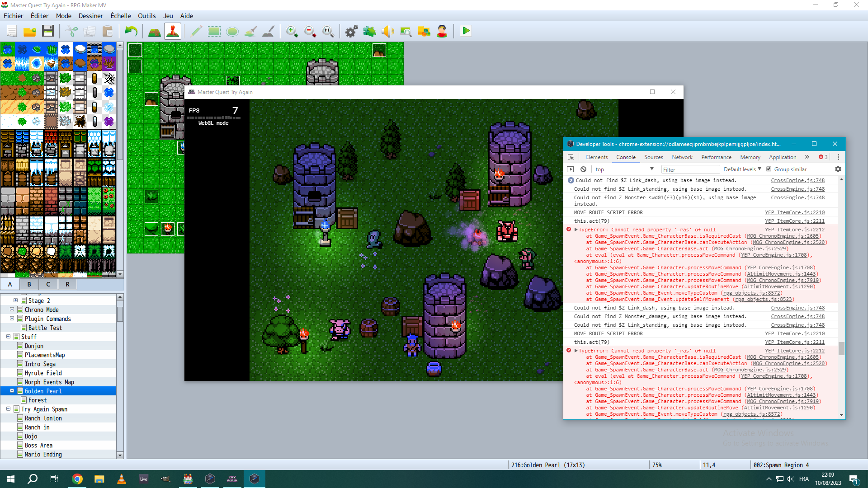Select the Ellipse drawing tool

232,31
